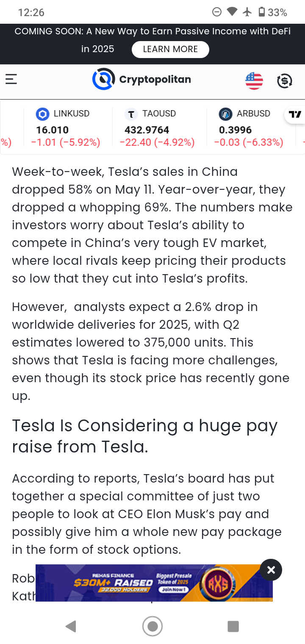Tap the TAOUSD coin icon
The height and width of the screenshot is (644, 305).
[x=131, y=114]
